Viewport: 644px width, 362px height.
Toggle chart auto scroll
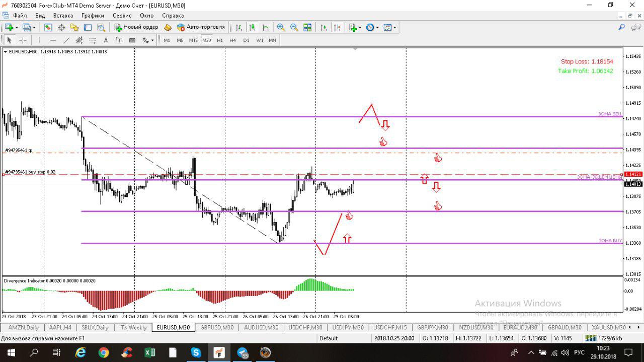pos(324,27)
